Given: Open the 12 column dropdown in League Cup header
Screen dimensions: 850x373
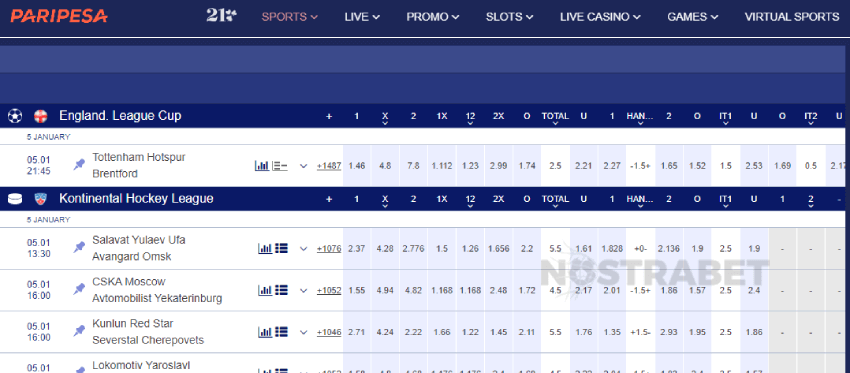Looking at the screenshot, I should click(x=470, y=118).
